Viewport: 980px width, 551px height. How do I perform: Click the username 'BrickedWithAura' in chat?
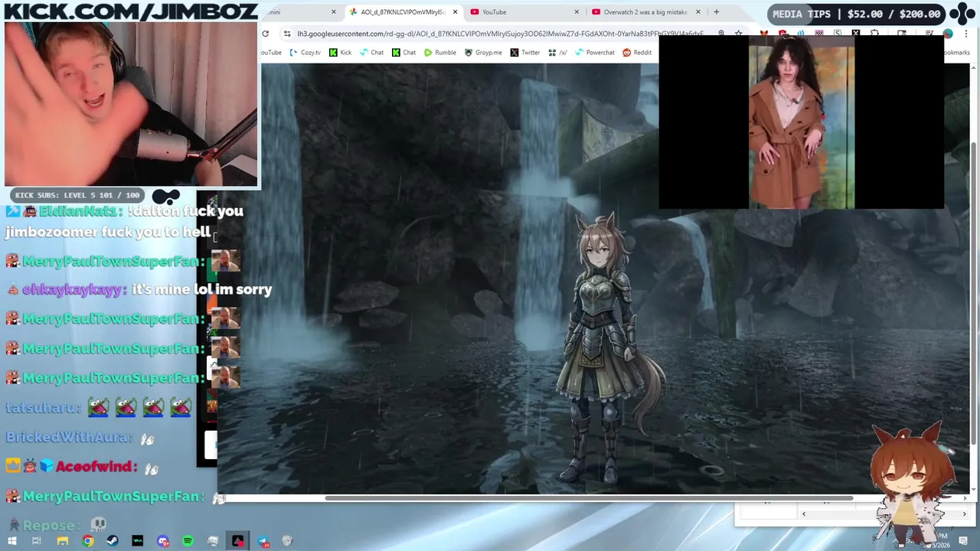coord(70,438)
